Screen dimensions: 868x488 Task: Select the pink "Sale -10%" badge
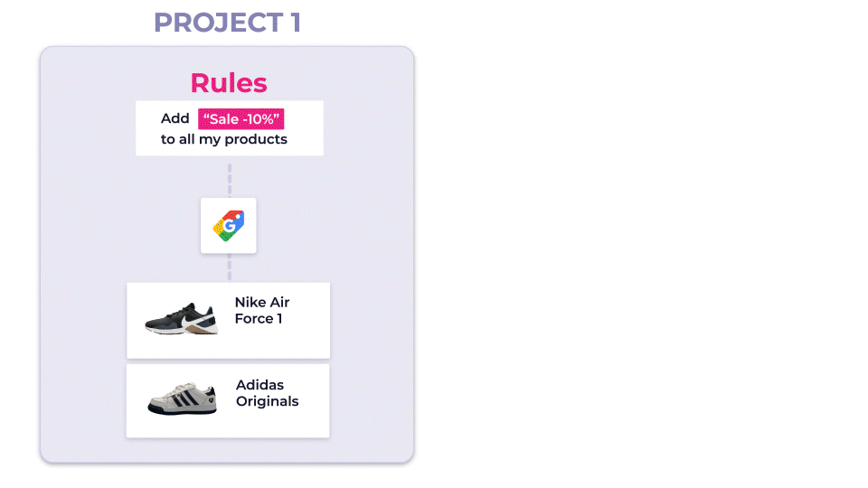[x=241, y=118]
